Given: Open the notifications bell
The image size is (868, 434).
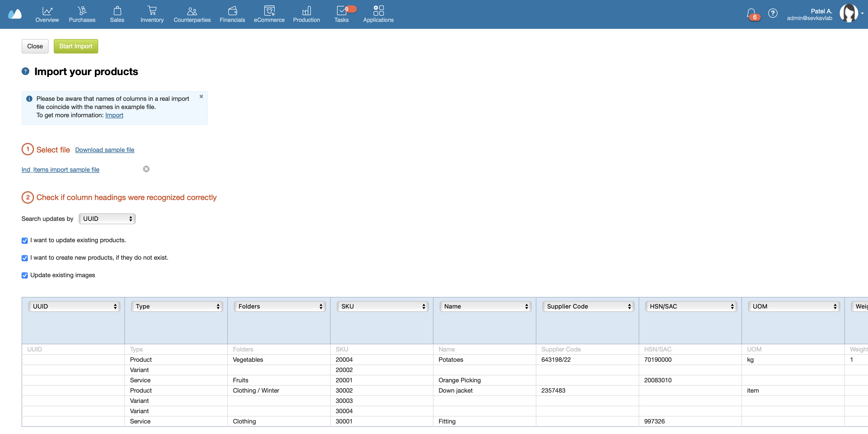Looking at the screenshot, I should (751, 13).
